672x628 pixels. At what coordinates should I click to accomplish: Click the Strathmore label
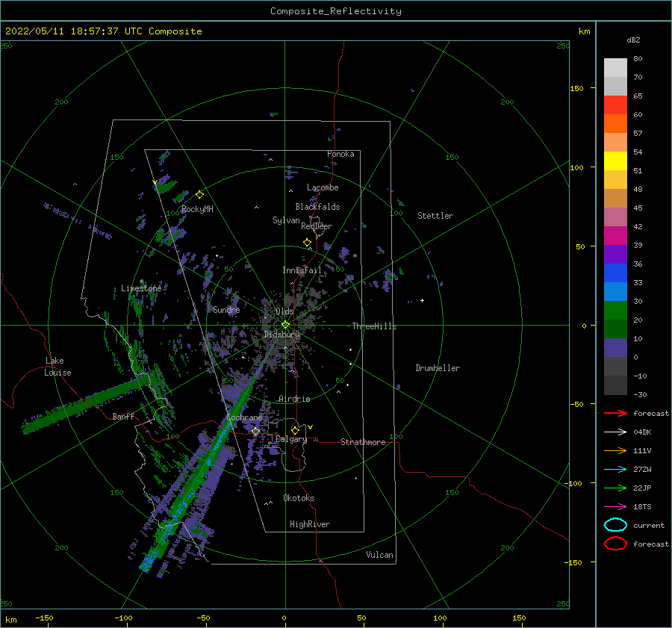363,442
